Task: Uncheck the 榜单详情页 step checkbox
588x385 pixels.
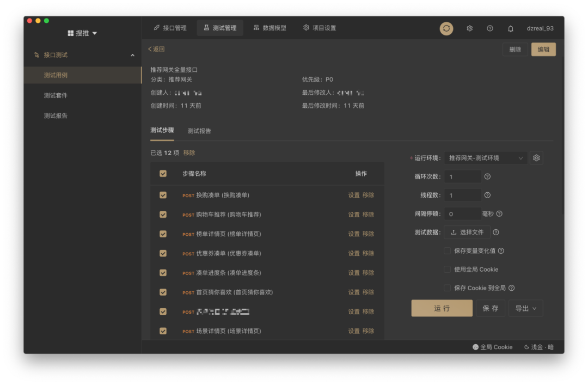Action: click(x=163, y=234)
